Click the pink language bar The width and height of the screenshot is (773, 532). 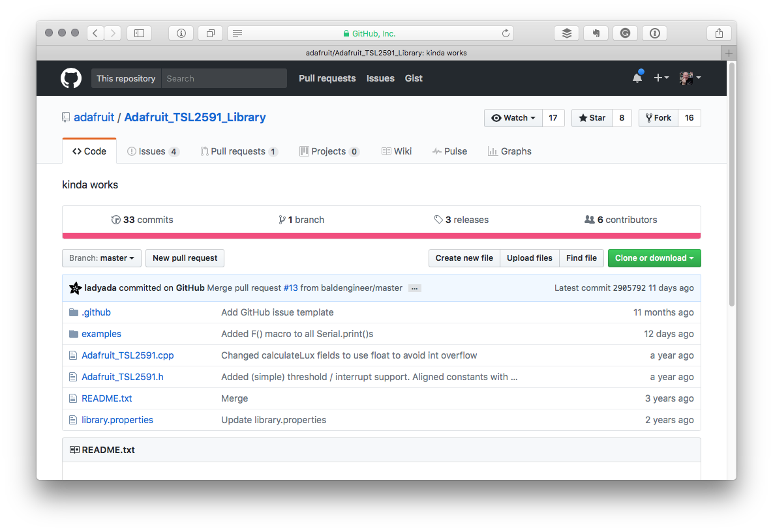(382, 236)
